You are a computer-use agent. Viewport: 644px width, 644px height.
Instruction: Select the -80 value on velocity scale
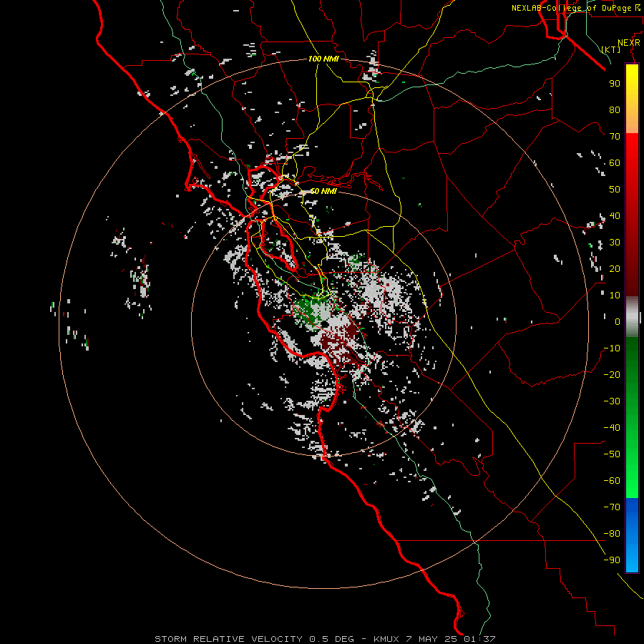coord(612,534)
